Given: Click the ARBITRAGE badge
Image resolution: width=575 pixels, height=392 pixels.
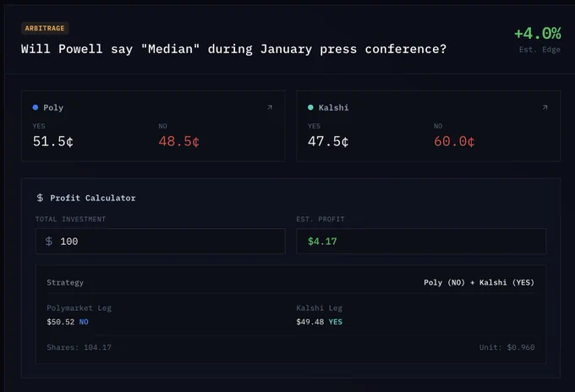Looking at the screenshot, I should tap(45, 28).
